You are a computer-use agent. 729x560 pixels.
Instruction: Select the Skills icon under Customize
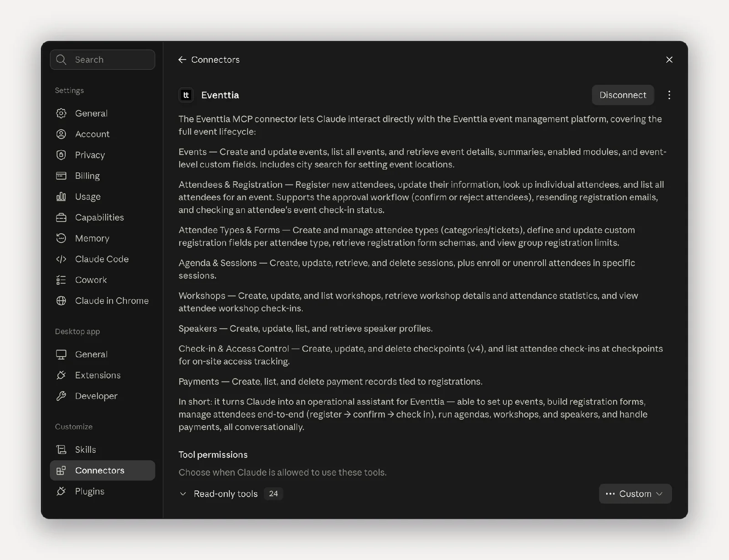(x=61, y=450)
